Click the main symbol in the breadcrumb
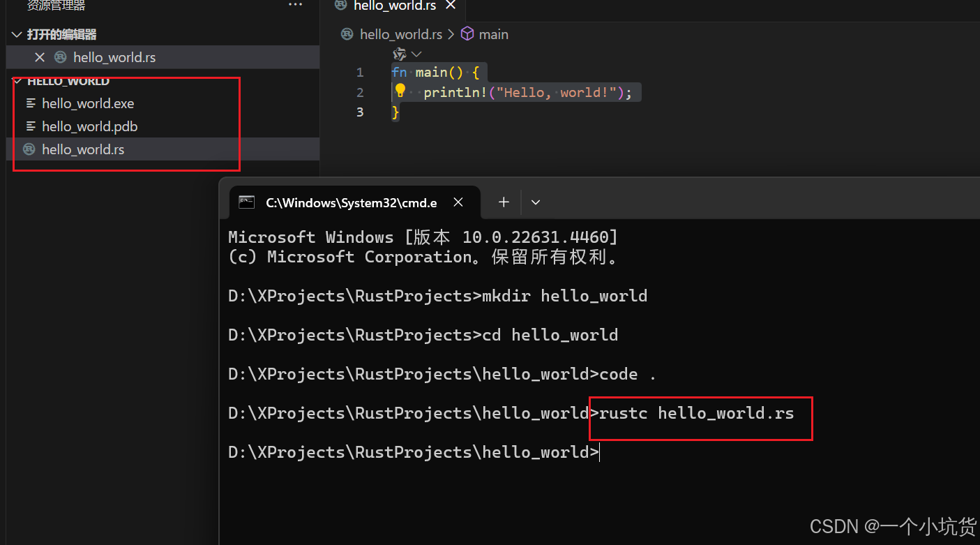This screenshot has height=545, width=980. [494, 34]
